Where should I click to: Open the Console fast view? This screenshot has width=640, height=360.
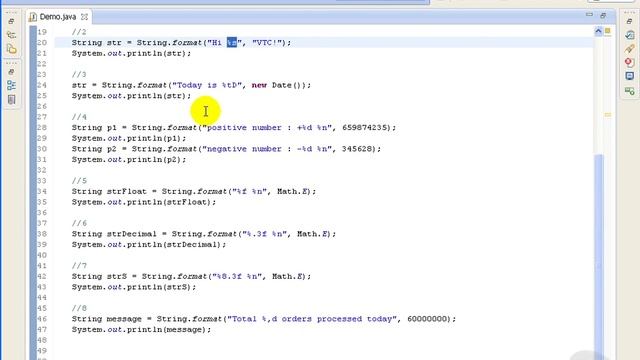tap(629, 76)
